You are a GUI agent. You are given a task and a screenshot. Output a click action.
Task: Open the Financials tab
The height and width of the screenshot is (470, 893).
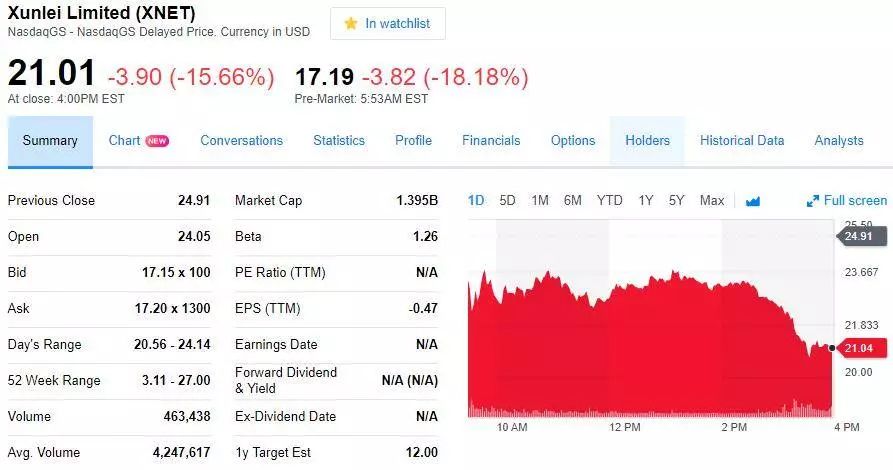click(491, 141)
